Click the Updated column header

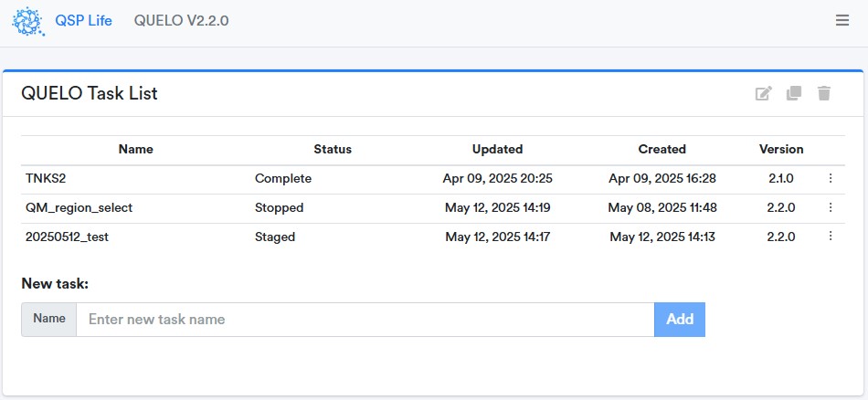point(497,149)
